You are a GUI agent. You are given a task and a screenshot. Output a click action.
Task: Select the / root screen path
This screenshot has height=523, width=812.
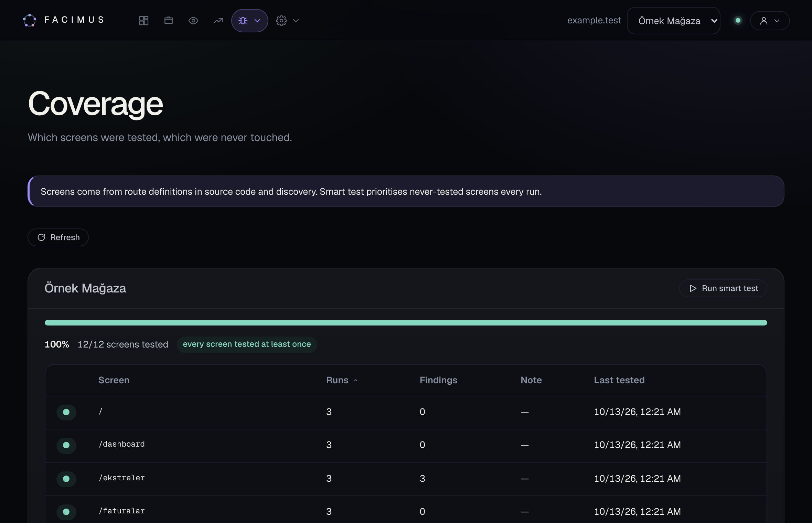pos(100,411)
